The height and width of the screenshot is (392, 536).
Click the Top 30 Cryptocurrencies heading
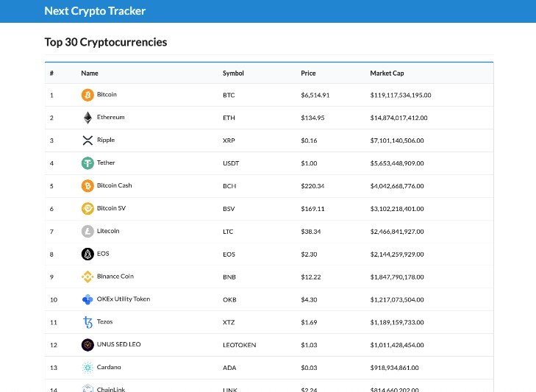106,42
